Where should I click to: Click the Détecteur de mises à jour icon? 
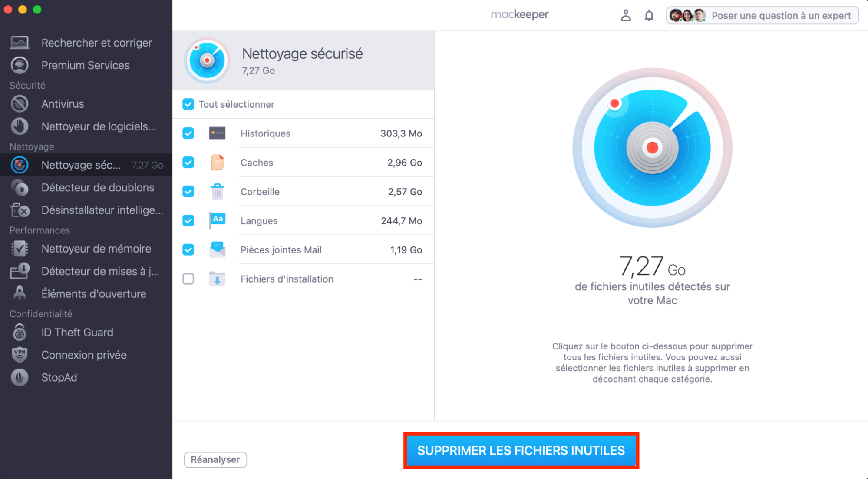click(x=20, y=271)
